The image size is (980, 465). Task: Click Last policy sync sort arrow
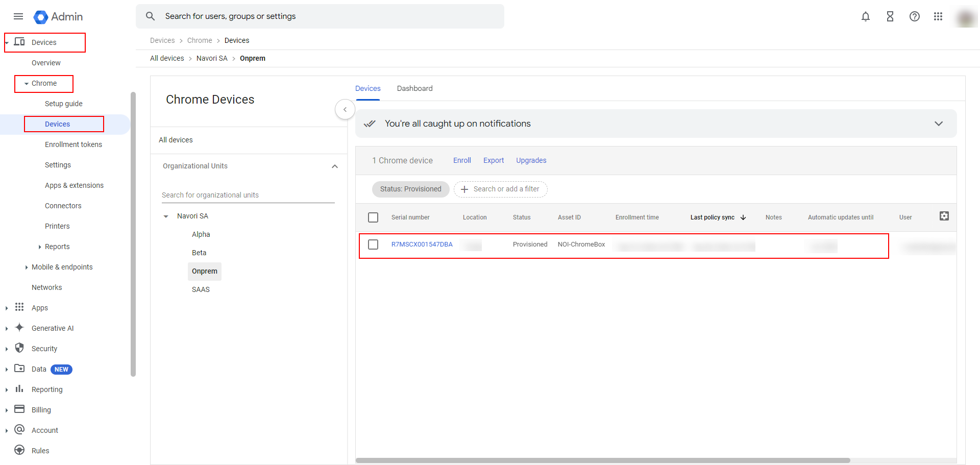point(743,217)
